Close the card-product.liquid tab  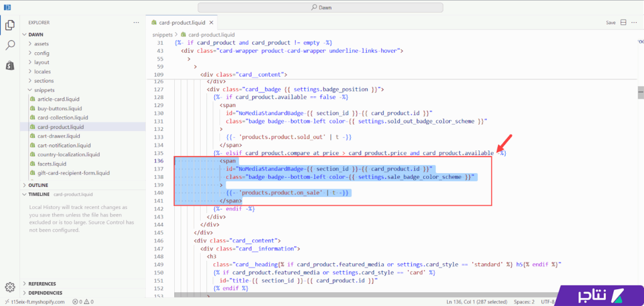pyautogui.click(x=211, y=22)
